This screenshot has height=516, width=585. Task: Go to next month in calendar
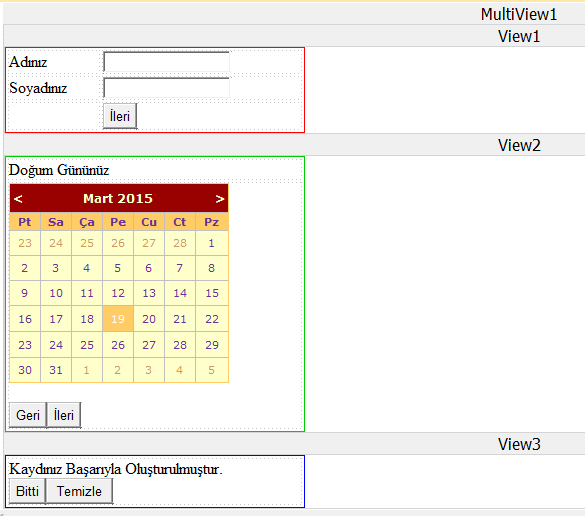220,199
